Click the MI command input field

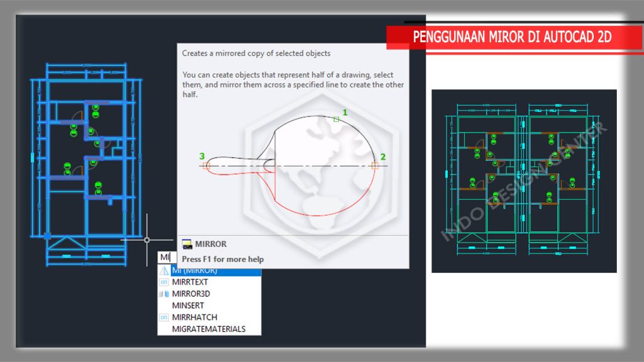pyautogui.click(x=167, y=257)
